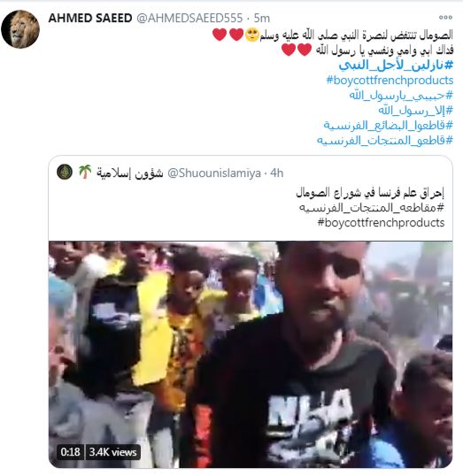463x476 pixels.
Task: Open the شؤون إسلامية account name
Action: coord(130,173)
